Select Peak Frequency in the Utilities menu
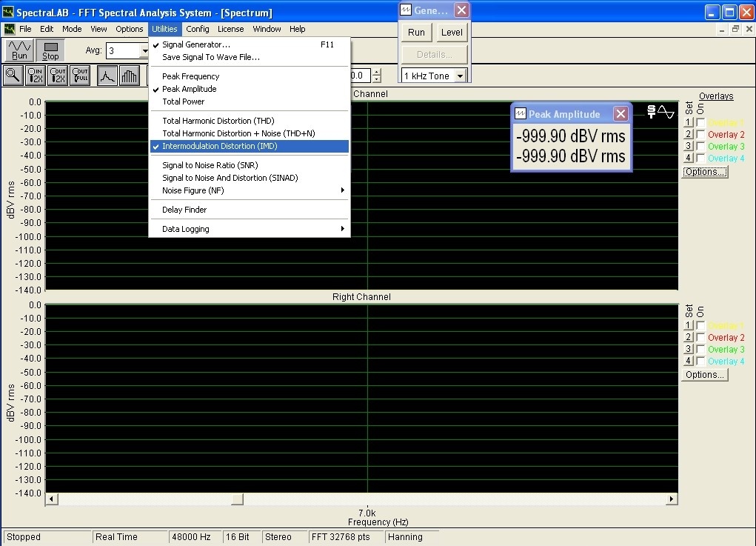This screenshot has height=546, width=756. click(x=250, y=76)
